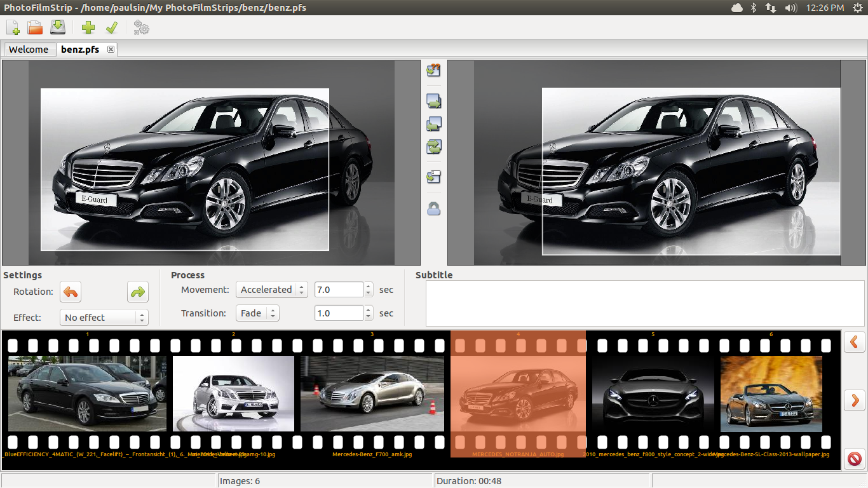Click the grey gears toolbar icon
The image size is (868, 488).
[141, 27]
